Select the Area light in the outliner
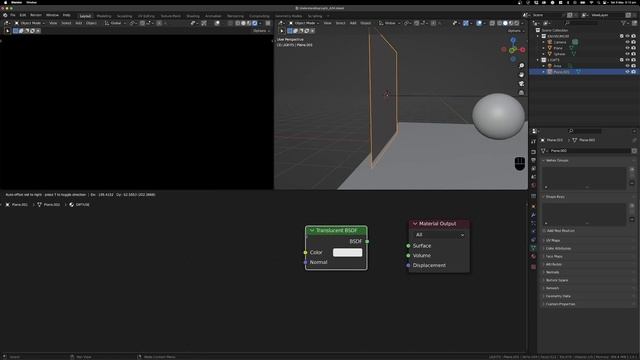 coord(557,66)
